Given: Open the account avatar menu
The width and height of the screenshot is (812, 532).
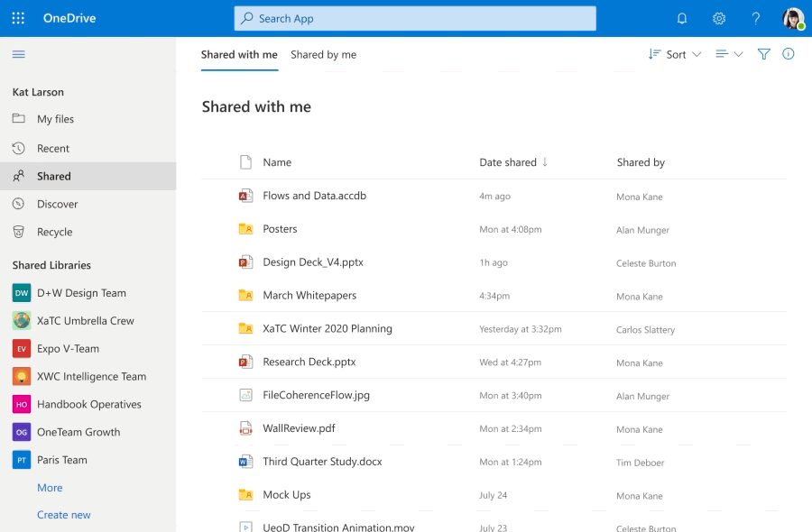Looking at the screenshot, I should click(793, 18).
